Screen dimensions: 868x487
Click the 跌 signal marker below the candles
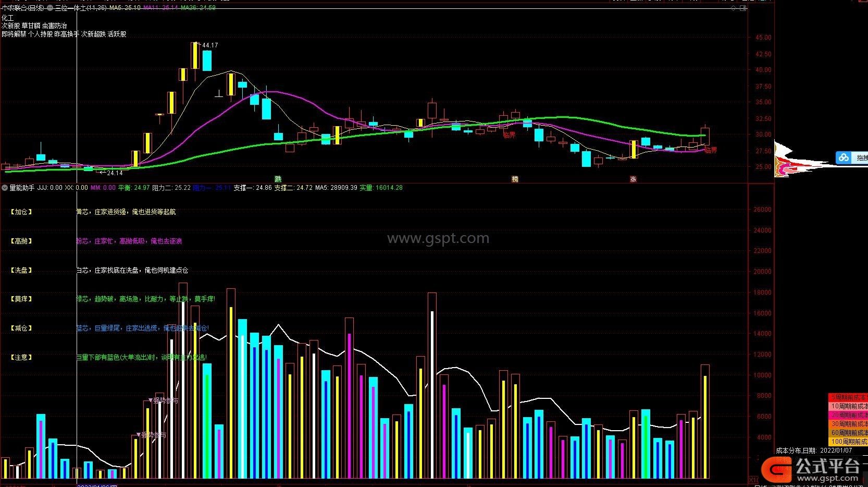click(278, 179)
